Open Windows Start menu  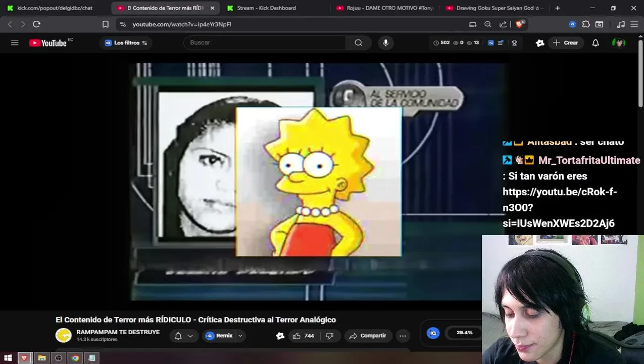click(x=8, y=358)
